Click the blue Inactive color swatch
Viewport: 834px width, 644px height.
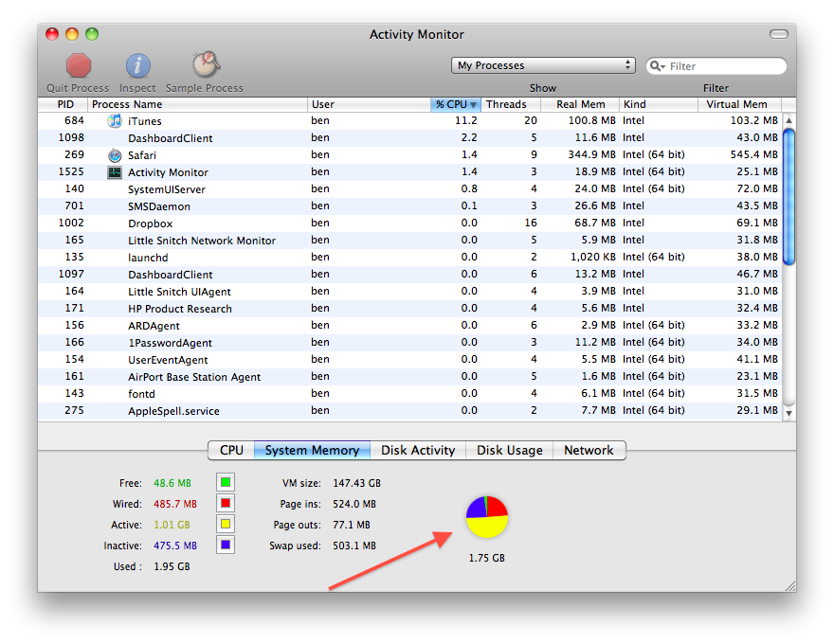pyautogui.click(x=226, y=545)
